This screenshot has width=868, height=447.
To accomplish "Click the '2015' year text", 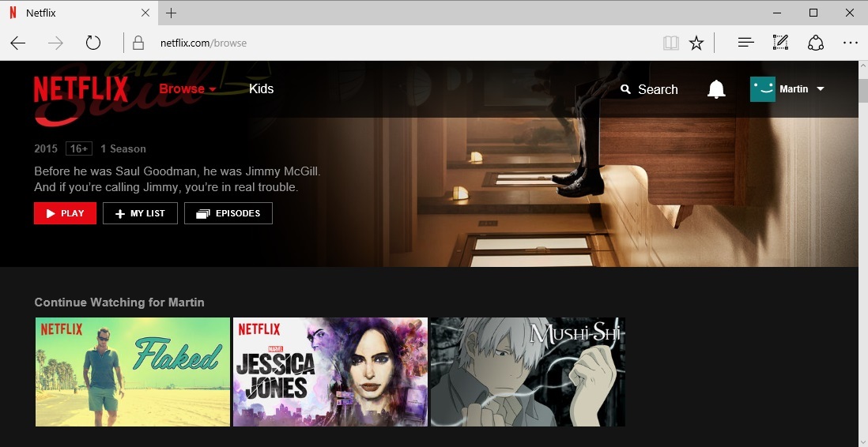I will click(46, 148).
